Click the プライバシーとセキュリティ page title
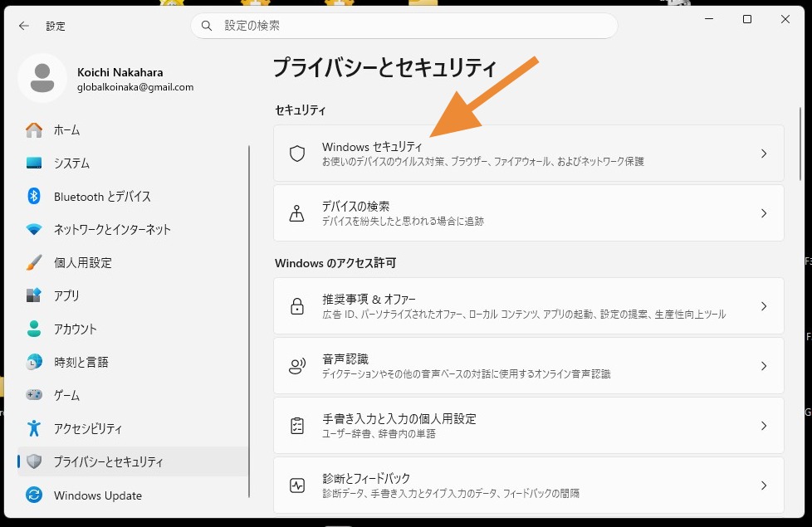The height and width of the screenshot is (527, 812). click(x=384, y=67)
